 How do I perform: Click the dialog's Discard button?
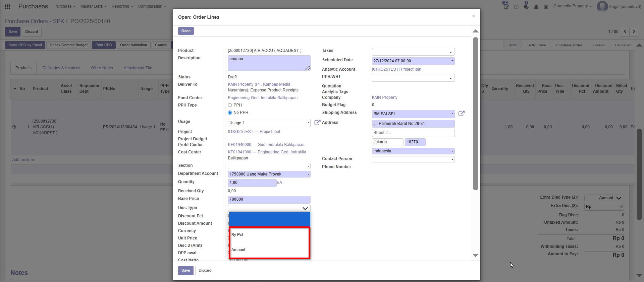pos(205,271)
